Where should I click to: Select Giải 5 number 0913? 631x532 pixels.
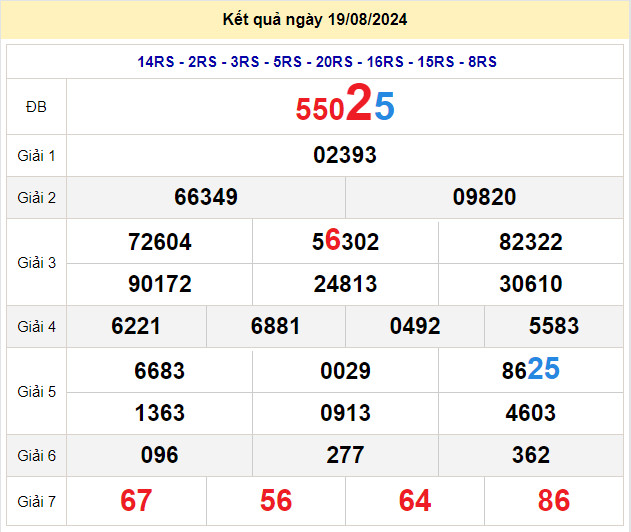click(345, 413)
